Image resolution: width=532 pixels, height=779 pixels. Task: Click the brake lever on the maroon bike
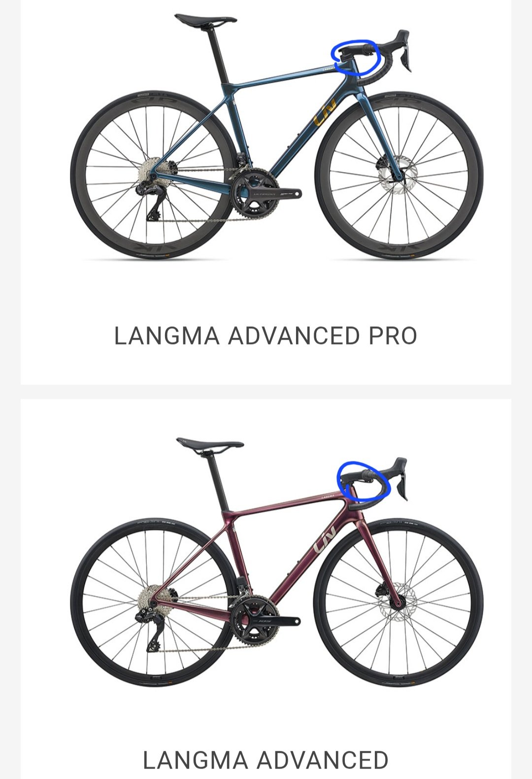(x=401, y=479)
